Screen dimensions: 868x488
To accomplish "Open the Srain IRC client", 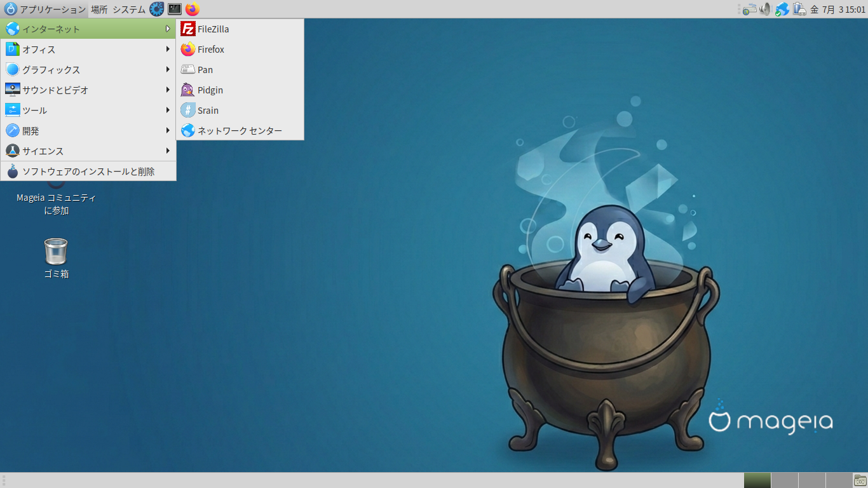I will coord(240,111).
